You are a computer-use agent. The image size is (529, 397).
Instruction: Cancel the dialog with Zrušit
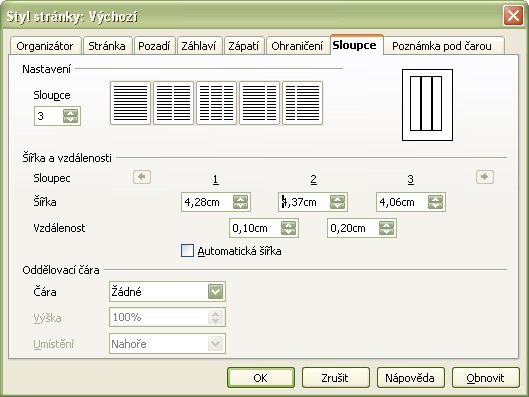pos(335,378)
